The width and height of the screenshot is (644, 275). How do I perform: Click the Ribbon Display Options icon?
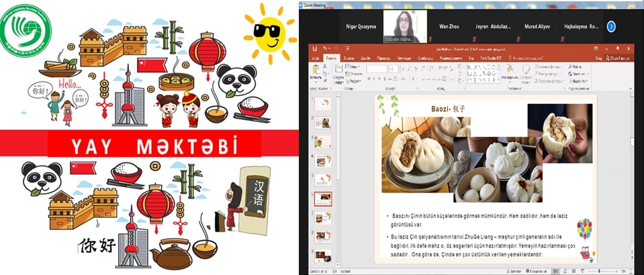point(596,49)
